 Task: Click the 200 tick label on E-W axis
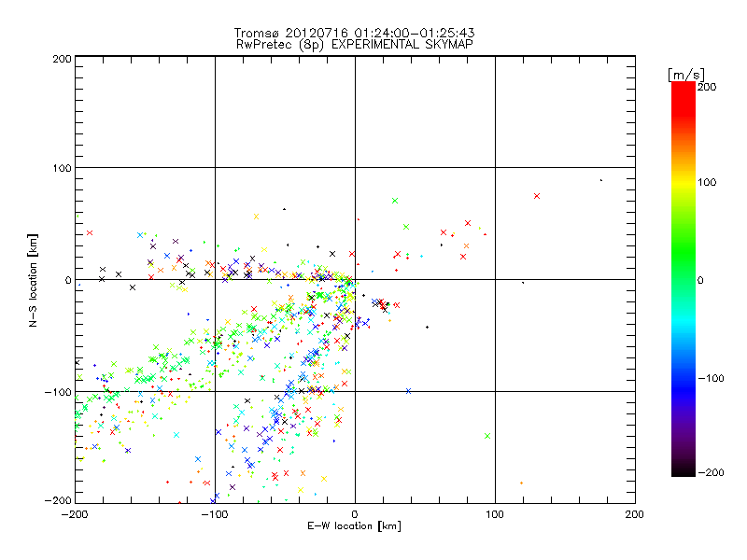pos(635,514)
